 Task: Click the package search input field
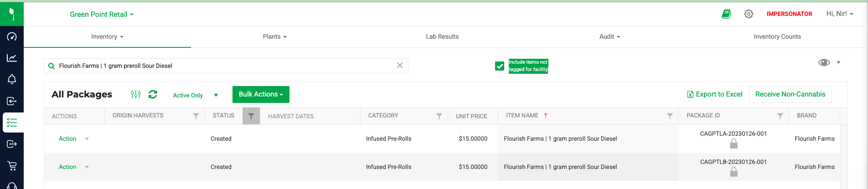(223, 66)
